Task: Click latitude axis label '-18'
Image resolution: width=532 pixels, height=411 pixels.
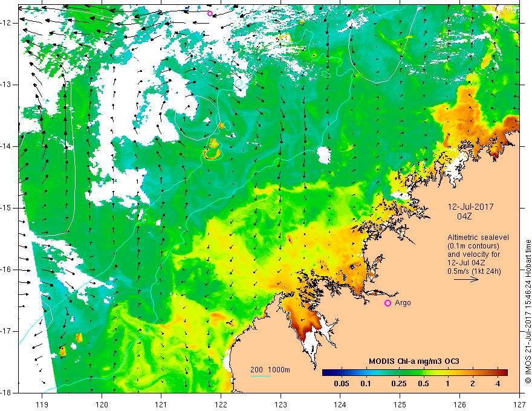Action: point(6,393)
